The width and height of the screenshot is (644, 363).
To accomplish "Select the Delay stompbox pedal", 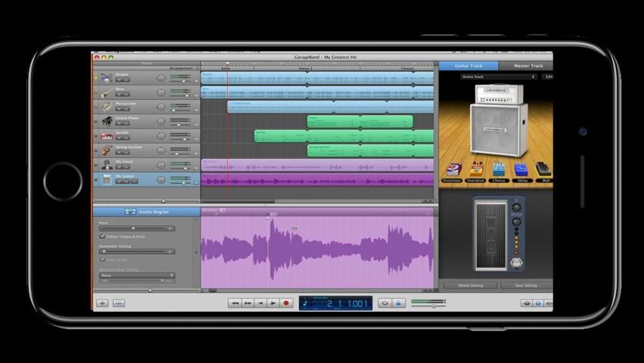I will [522, 171].
